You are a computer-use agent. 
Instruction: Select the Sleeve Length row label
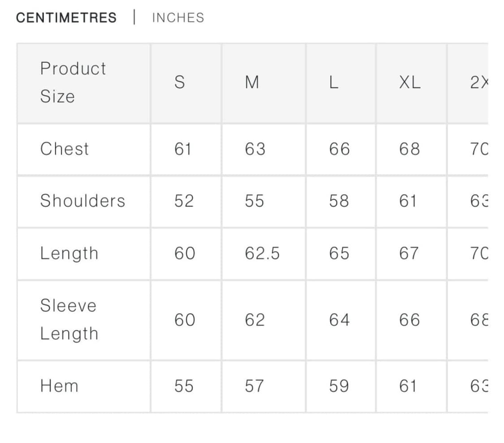pyautogui.click(x=69, y=319)
